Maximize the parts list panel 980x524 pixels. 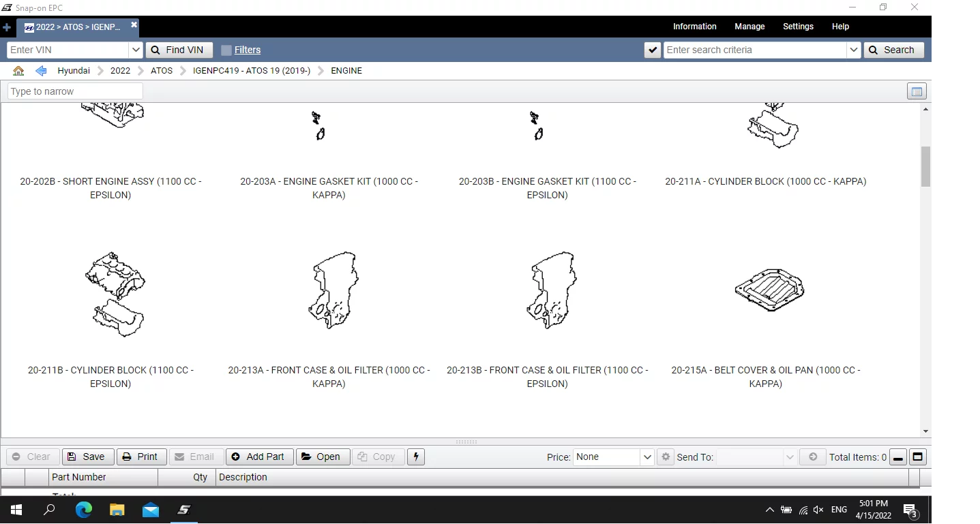pos(918,457)
